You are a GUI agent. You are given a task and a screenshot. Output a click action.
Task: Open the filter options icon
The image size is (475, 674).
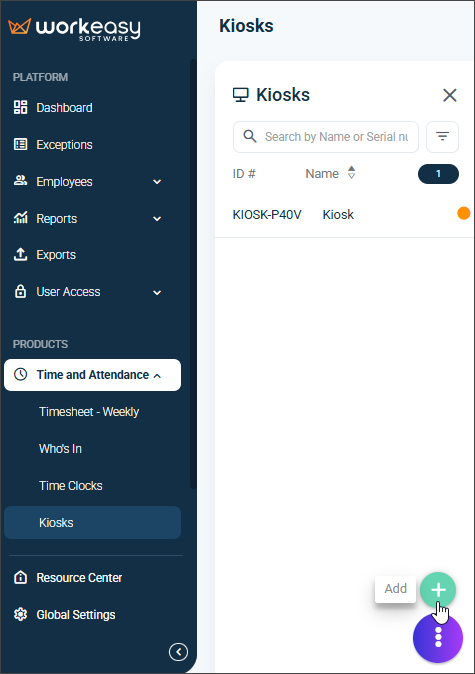tap(442, 137)
